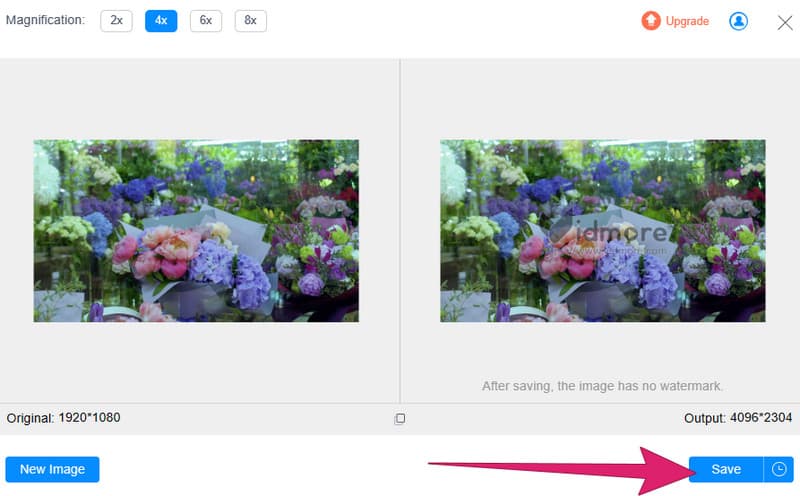
Task: Click the Original: 1920*1080 resolution label
Action: coord(64,417)
